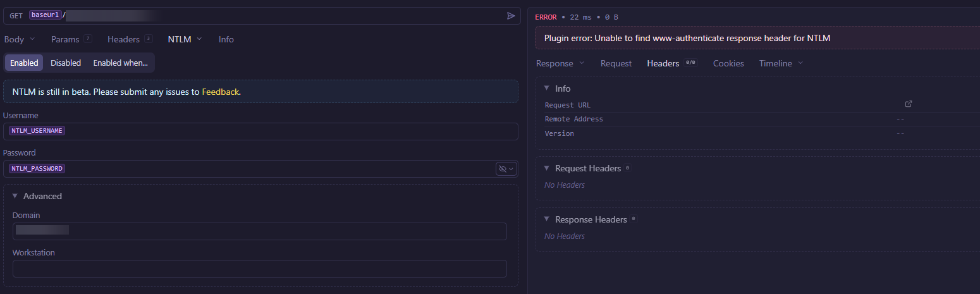The width and height of the screenshot is (980, 294).
Task: Switch to the Cookies tab
Action: [728, 63]
